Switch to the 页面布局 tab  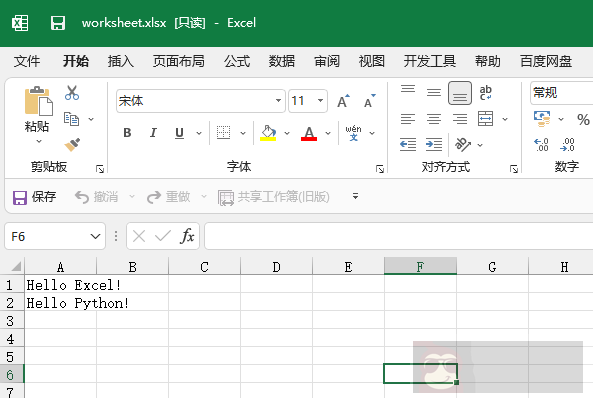[179, 61]
